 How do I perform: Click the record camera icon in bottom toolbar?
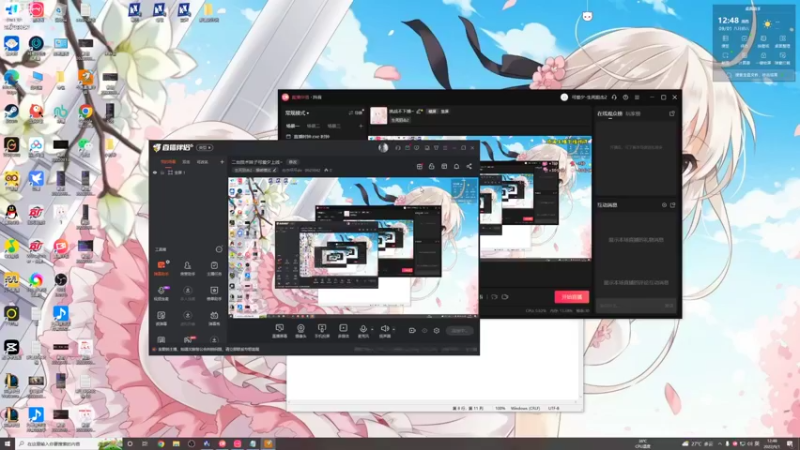pos(412,331)
